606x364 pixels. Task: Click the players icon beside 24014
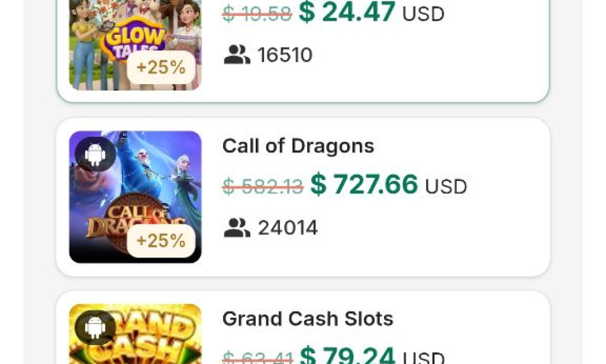237,228
